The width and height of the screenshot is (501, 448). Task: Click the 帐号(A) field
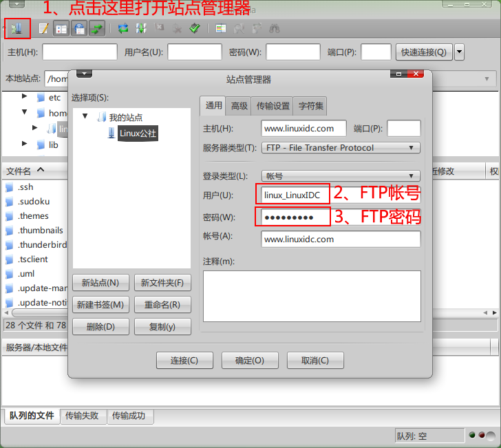[341, 239]
